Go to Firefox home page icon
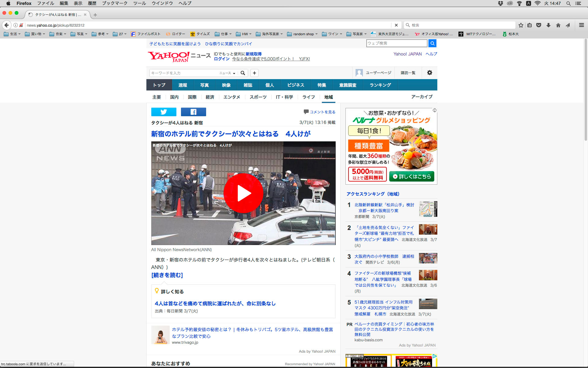Viewport: 588px width, 368px height. pyautogui.click(x=558, y=25)
